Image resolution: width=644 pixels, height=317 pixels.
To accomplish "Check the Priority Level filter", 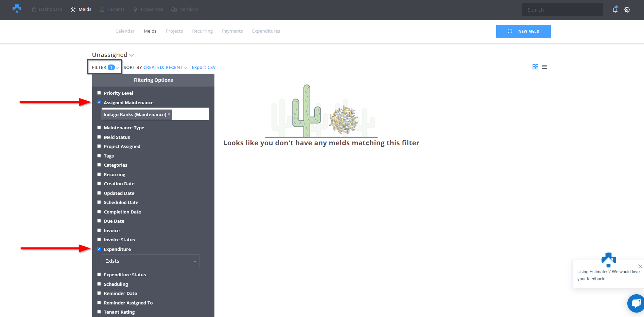I will 99,93.
